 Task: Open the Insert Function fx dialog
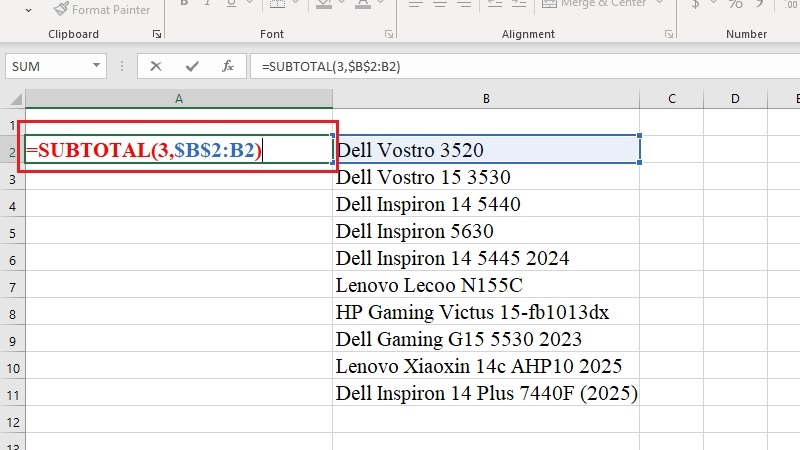coord(228,66)
